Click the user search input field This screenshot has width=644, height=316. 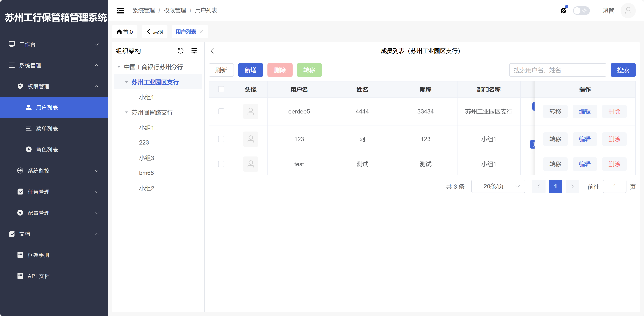point(557,70)
